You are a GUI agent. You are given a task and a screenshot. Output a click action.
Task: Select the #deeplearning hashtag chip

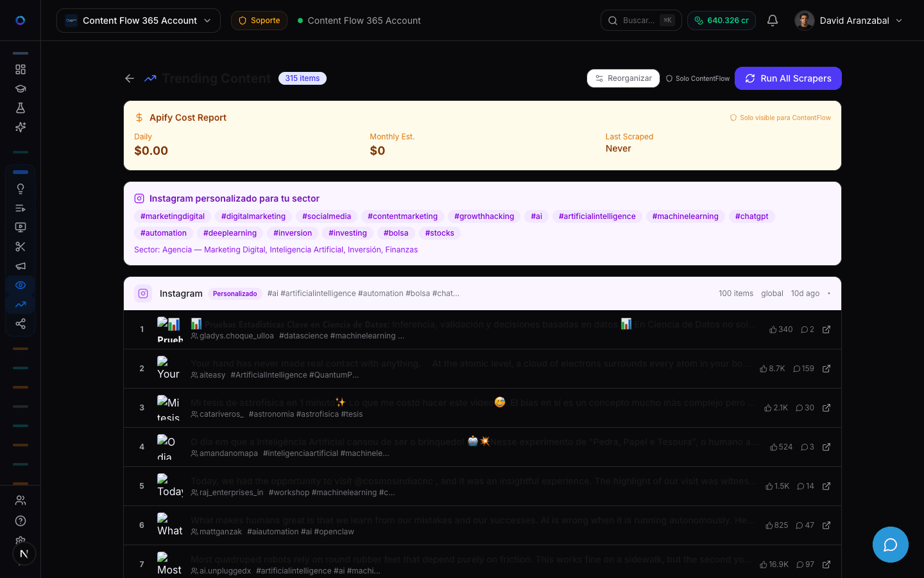pos(230,233)
